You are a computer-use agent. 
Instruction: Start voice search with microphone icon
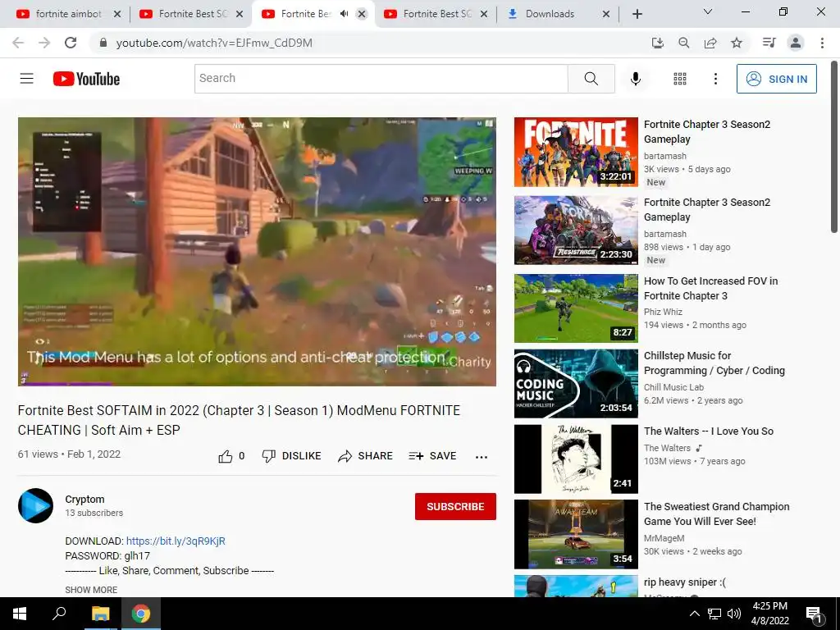636,79
